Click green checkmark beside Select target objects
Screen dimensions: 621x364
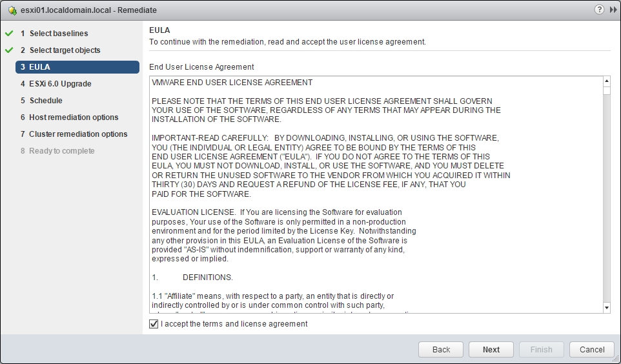pos(9,50)
